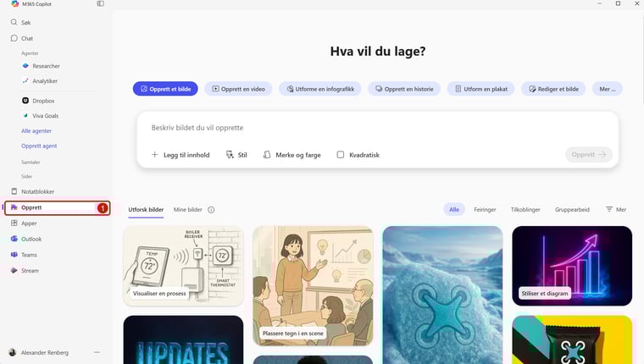Image resolution: width=644 pixels, height=364 pixels.
Task: Toggle the sidebar collapse icon
Action: tap(100, 3)
